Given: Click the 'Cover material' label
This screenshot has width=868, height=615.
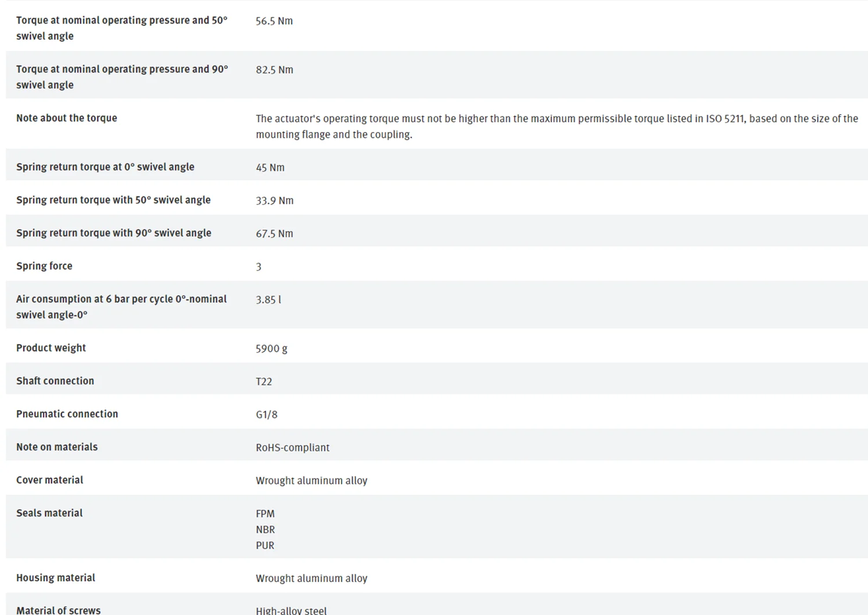Looking at the screenshot, I should (x=50, y=480).
